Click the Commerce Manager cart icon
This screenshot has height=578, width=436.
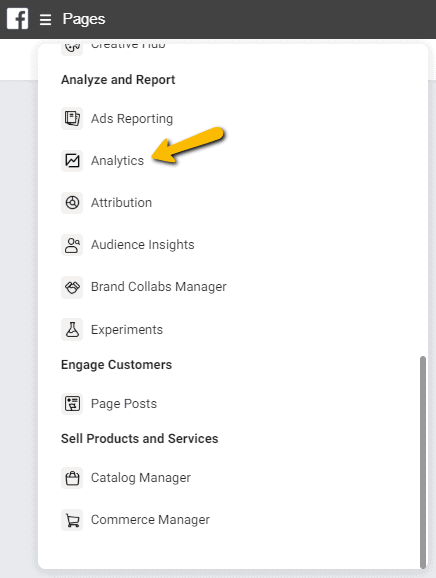click(x=72, y=520)
